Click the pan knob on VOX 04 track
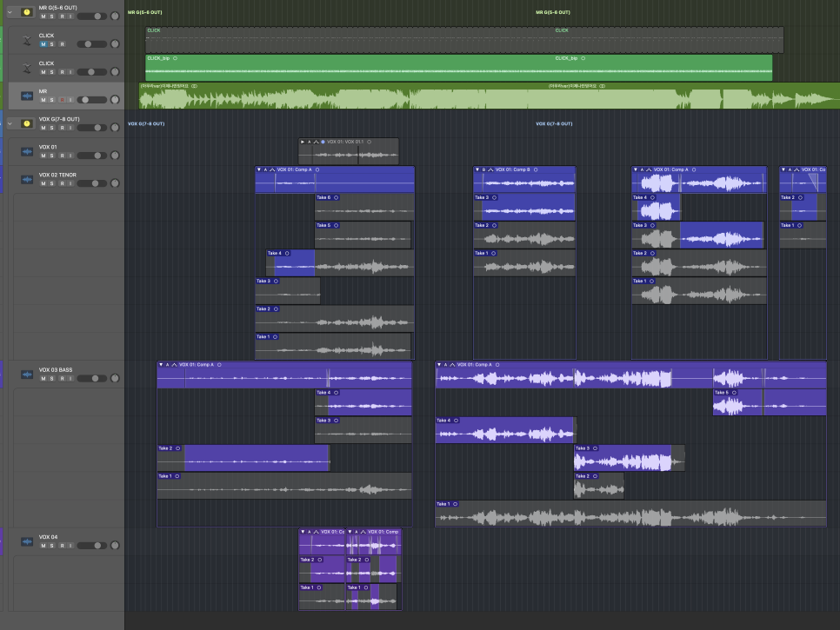This screenshot has width=840, height=630. [115, 546]
